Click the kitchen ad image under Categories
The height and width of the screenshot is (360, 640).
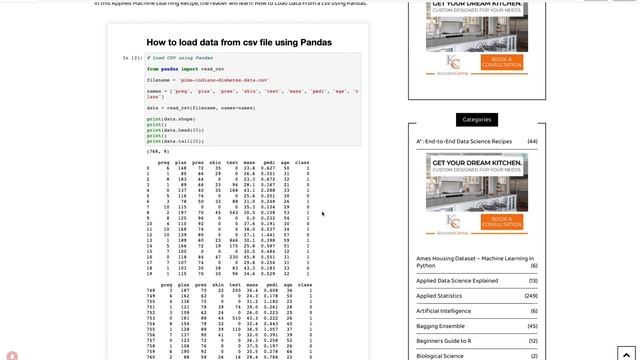coord(477,182)
